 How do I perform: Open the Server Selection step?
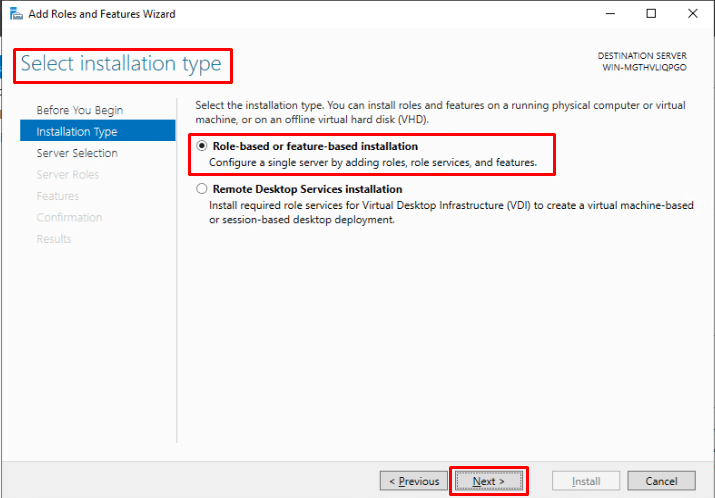pyautogui.click(x=77, y=153)
